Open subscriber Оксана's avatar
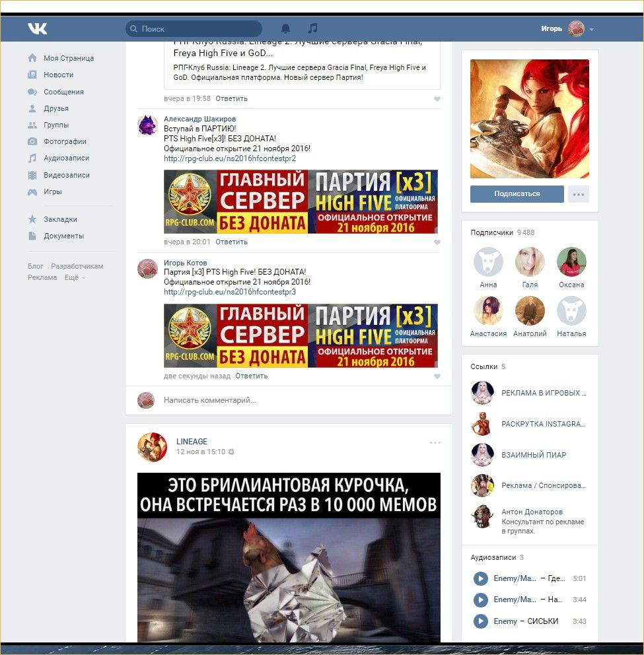 [x=571, y=262]
